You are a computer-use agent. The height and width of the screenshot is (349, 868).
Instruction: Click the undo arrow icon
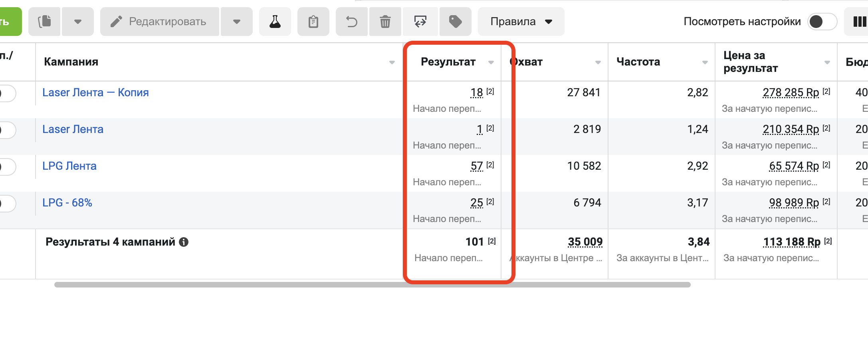pos(352,22)
